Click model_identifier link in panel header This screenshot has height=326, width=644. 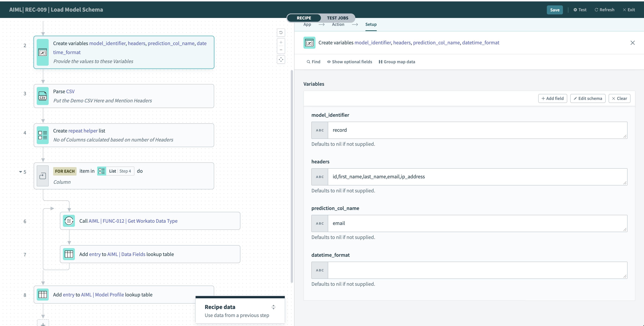coord(373,43)
